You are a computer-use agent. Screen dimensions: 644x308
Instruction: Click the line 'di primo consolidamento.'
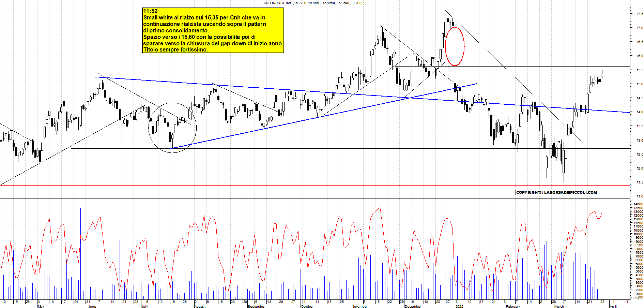point(176,30)
